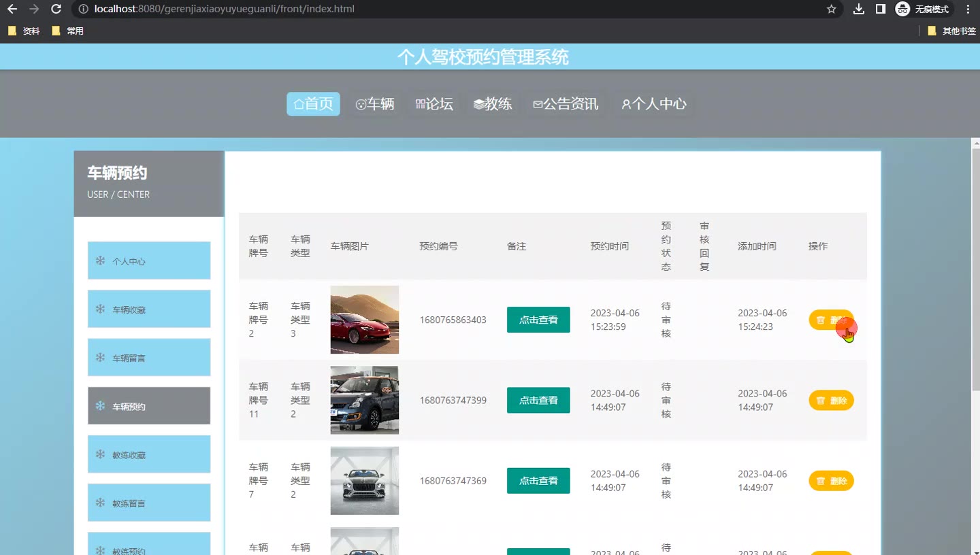Open the 论坛 navigation item
980x555 pixels.
[x=434, y=104]
